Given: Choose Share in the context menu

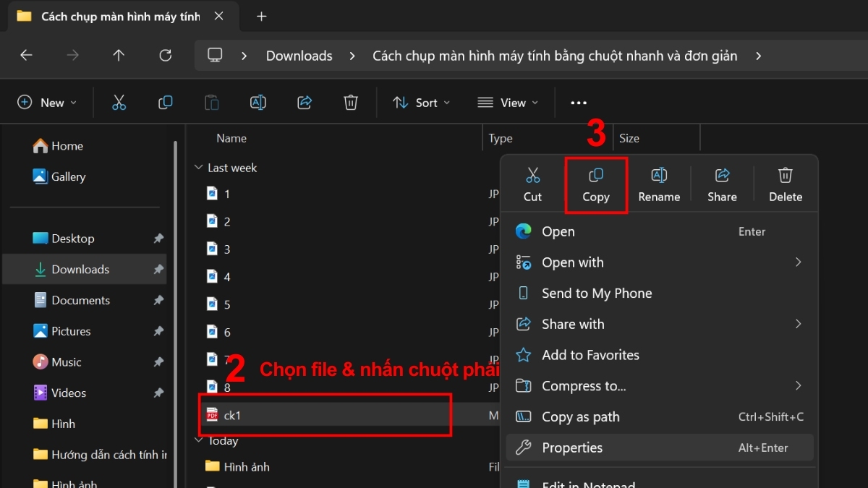Looking at the screenshot, I should tap(722, 184).
